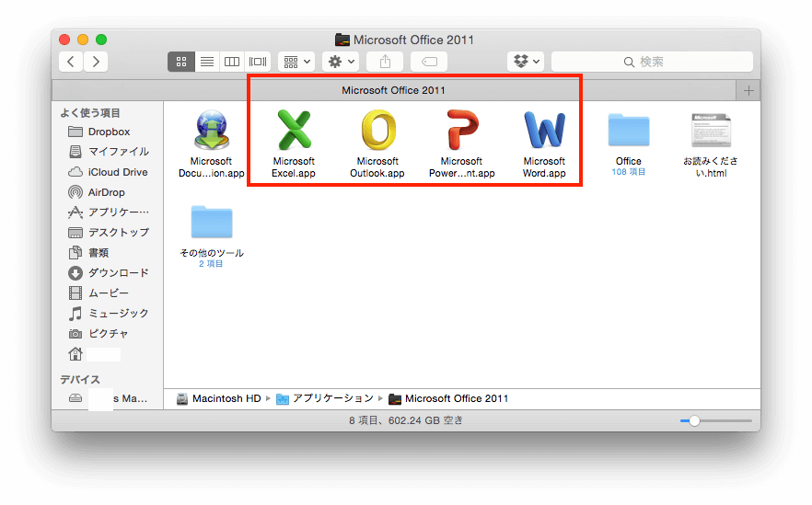Switch to column view

click(232, 62)
